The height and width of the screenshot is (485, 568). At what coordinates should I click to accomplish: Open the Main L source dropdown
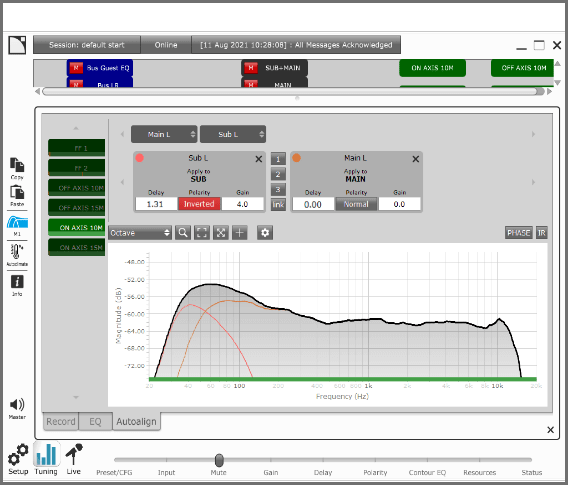click(x=164, y=134)
